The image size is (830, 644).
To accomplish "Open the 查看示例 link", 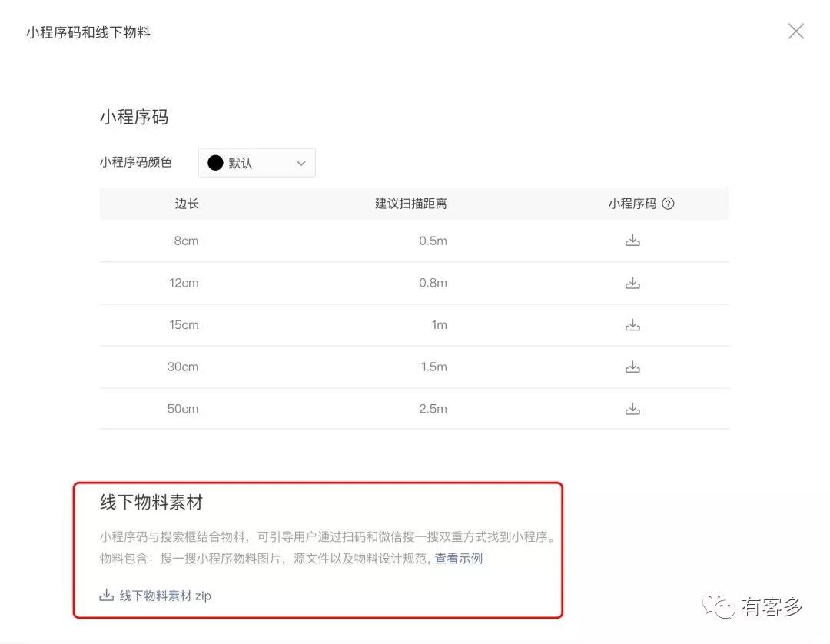I will (458, 559).
